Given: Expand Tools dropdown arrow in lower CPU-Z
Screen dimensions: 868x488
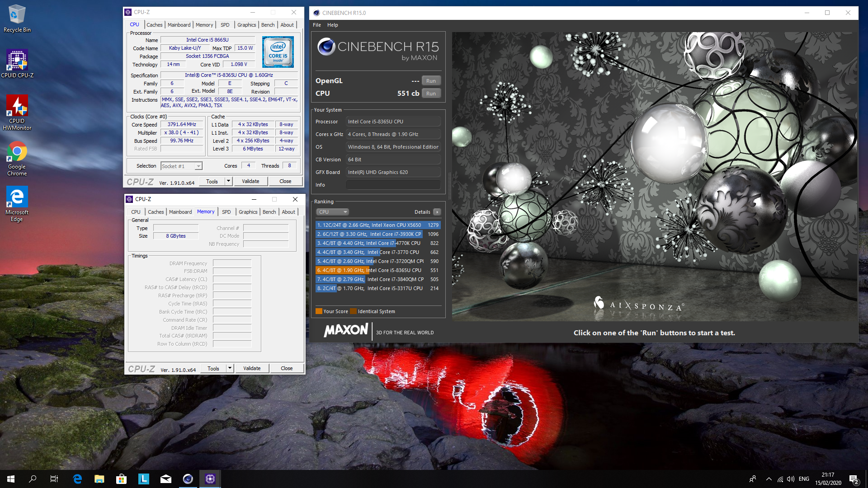Looking at the screenshot, I should point(230,368).
